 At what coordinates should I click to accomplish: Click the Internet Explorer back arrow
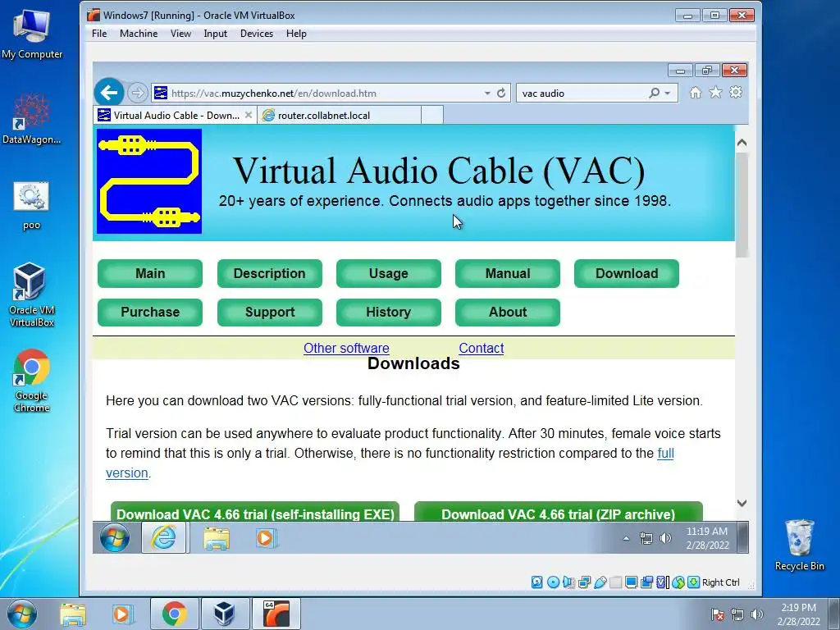pos(109,93)
